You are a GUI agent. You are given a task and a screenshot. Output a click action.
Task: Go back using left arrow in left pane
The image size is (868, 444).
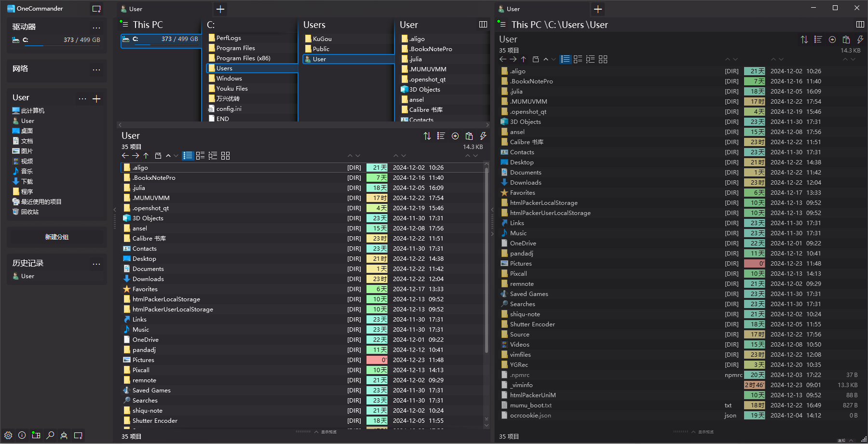click(x=125, y=156)
